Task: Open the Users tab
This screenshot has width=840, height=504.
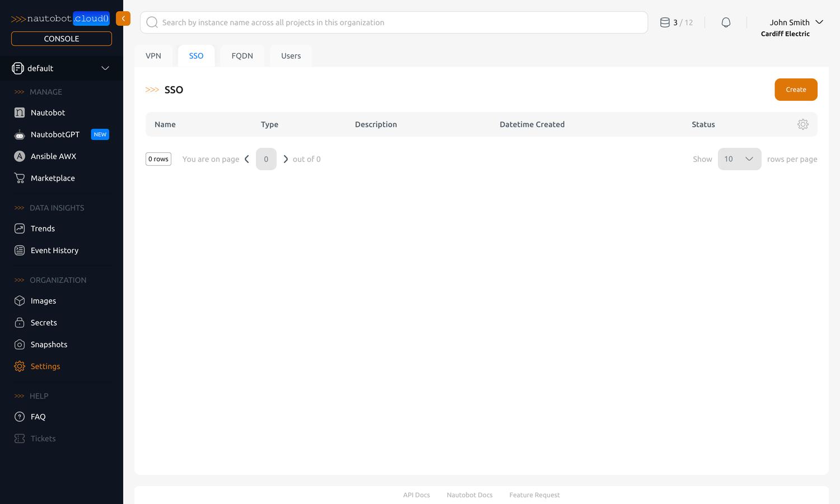Action: (291, 55)
